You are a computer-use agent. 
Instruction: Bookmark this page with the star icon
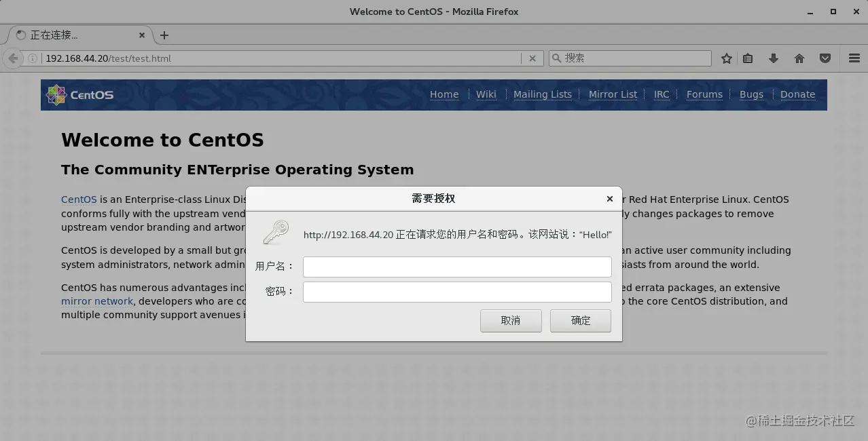pyautogui.click(x=727, y=58)
